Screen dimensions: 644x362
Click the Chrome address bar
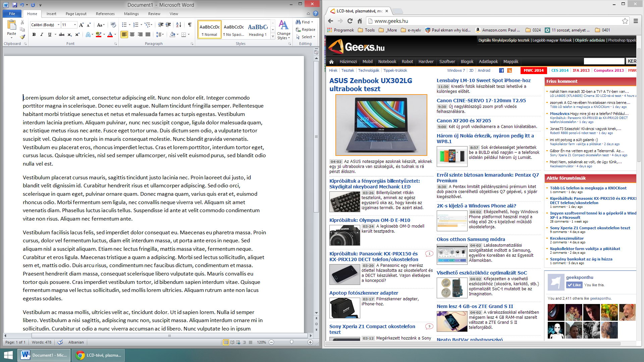coord(496,21)
